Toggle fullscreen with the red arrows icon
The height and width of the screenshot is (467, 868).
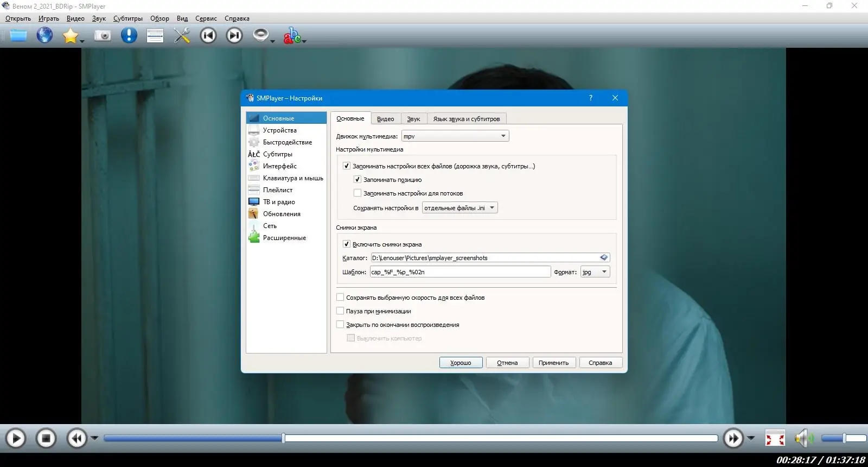(x=775, y=438)
